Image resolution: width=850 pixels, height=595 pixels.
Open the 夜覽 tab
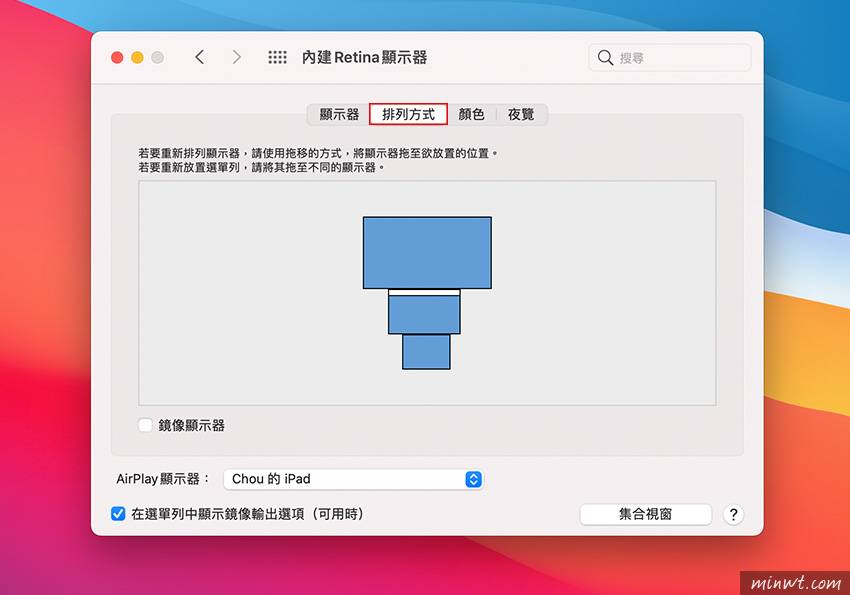pyautogui.click(x=521, y=114)
